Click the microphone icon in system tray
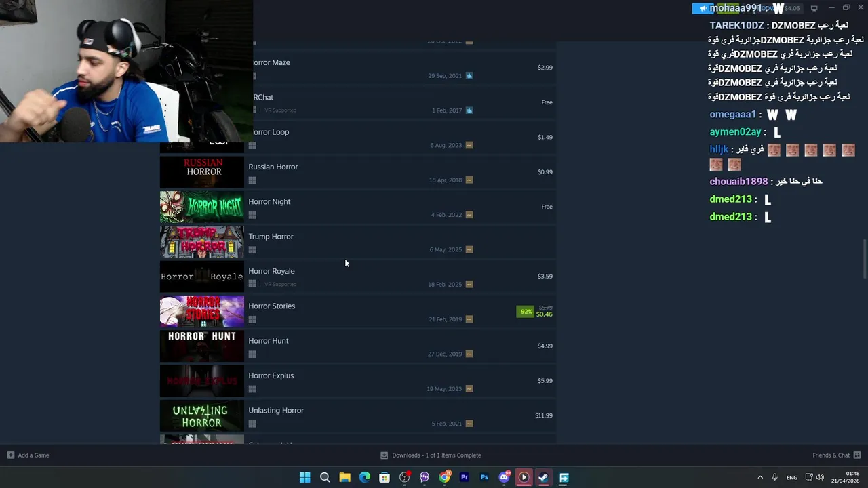 [x=774, y=477]
